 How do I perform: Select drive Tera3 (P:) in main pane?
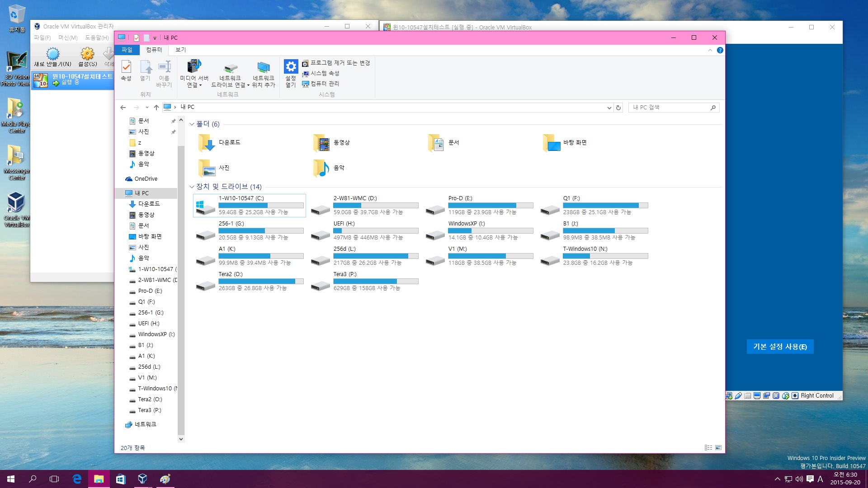click(x=364, y=282)
